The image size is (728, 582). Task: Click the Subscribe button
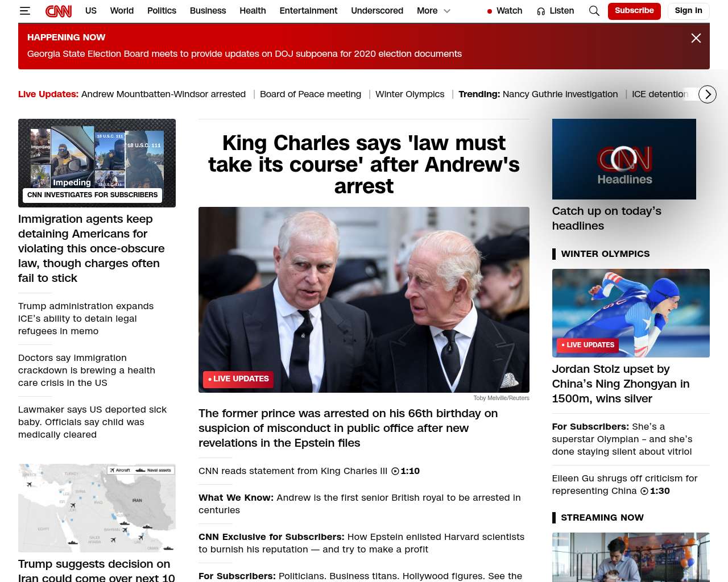[x=634, y=11]
